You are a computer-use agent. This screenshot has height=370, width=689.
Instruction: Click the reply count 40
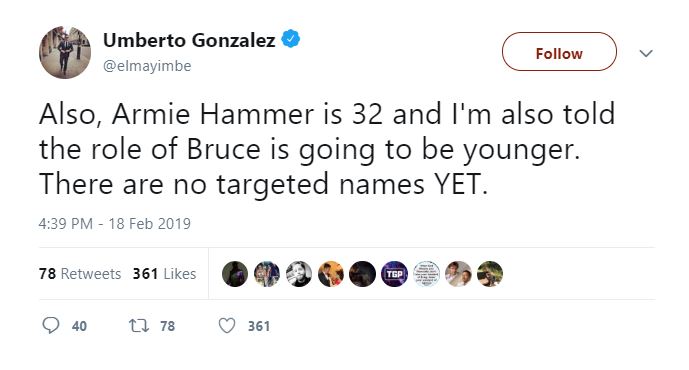[x=79, y=326]
